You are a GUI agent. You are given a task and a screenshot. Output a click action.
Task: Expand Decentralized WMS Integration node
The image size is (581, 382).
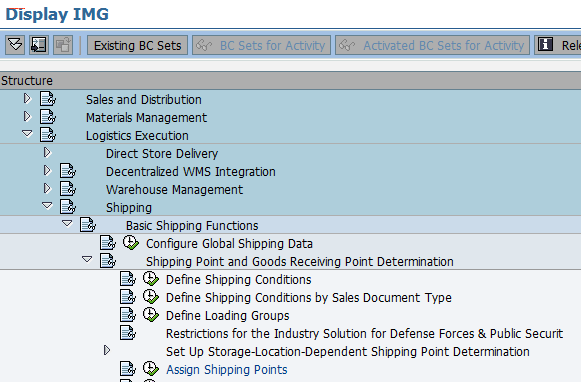click(47, 170)
